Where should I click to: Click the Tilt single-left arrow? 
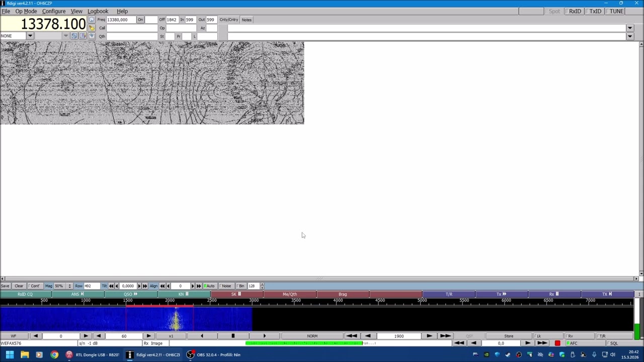[117, 286]
